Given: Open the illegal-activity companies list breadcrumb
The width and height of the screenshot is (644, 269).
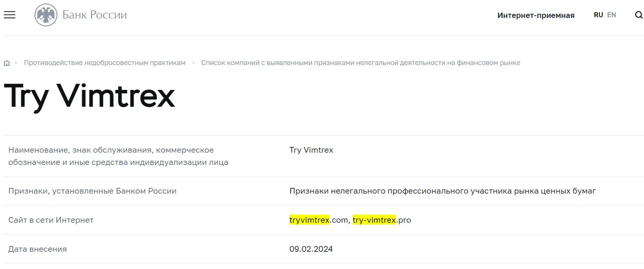Looking at the screenshot, I should pyautogui.click(x=361, y=62).
